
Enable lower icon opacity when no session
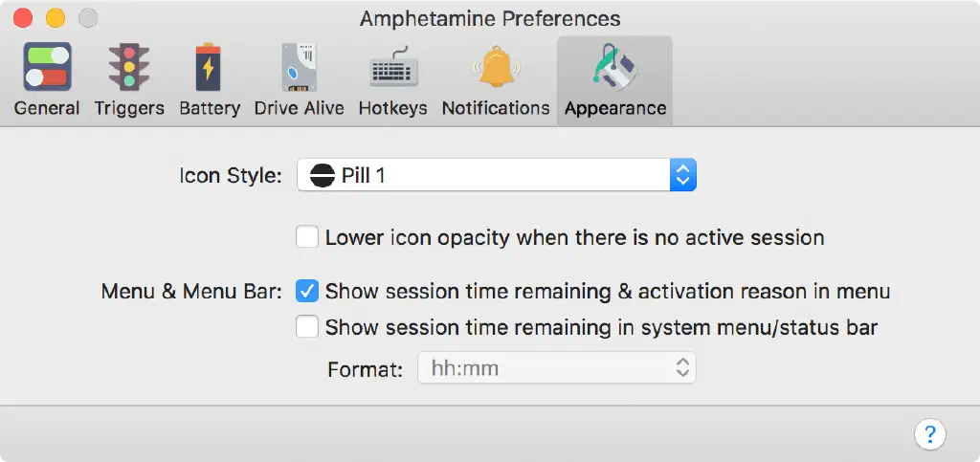pos(307,237)
